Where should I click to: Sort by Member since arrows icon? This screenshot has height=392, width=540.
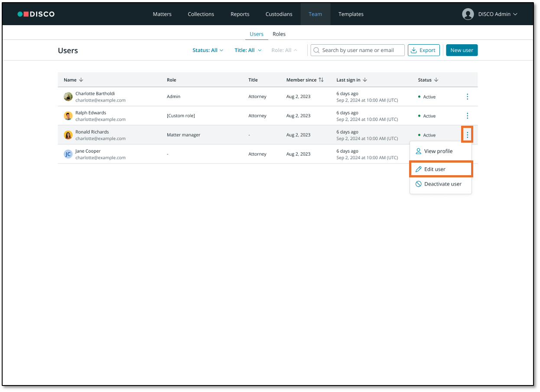tap(321, 80)
